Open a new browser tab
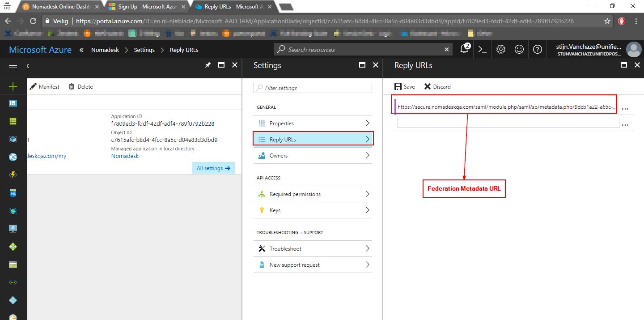 (286, 7)
